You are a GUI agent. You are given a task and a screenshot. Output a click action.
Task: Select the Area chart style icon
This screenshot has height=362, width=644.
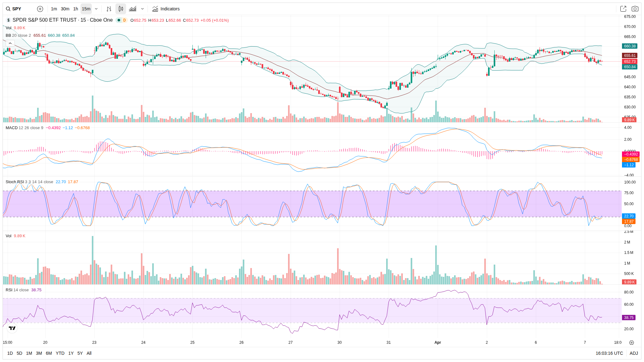tap(133, 9)
